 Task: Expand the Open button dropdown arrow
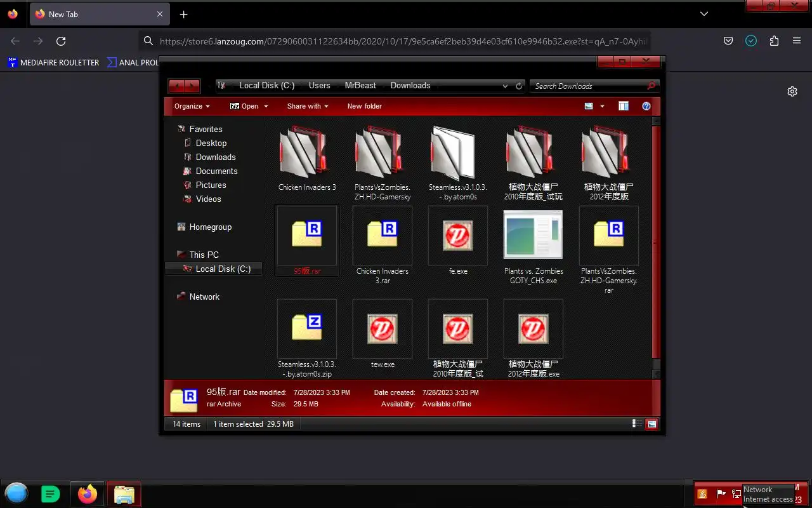pos(266,106)
